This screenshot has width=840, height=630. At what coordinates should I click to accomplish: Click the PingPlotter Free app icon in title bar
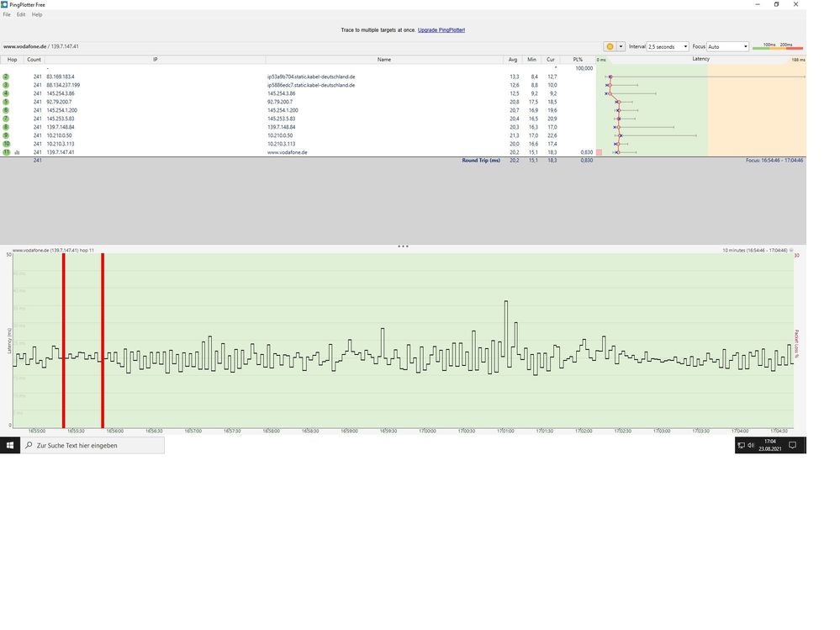pos(4,4)
